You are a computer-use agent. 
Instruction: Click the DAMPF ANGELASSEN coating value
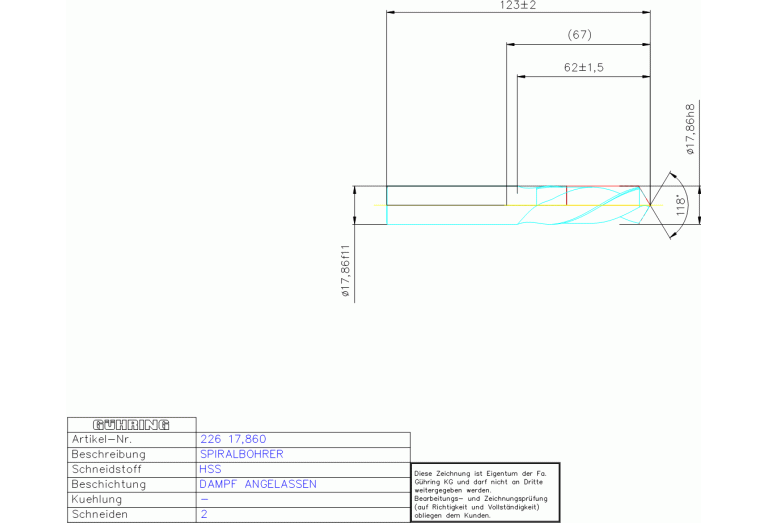pos(258,484)
